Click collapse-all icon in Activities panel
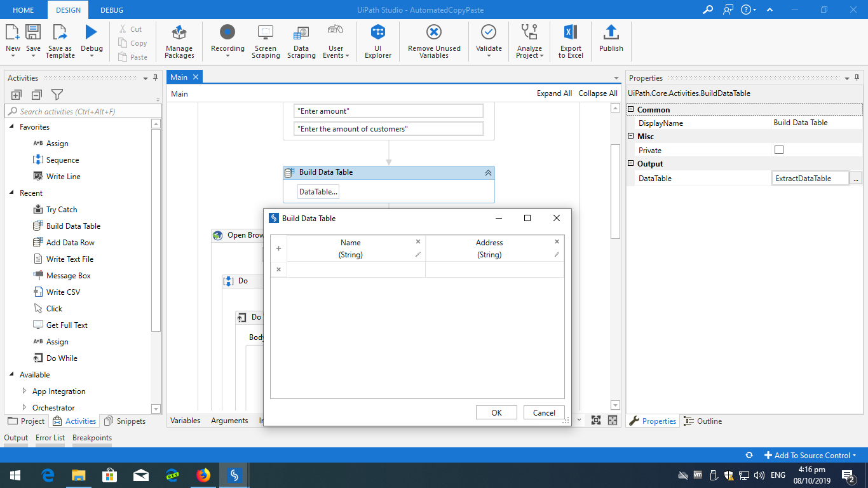This screenshot has width=868, height=488. coord(36,95)
